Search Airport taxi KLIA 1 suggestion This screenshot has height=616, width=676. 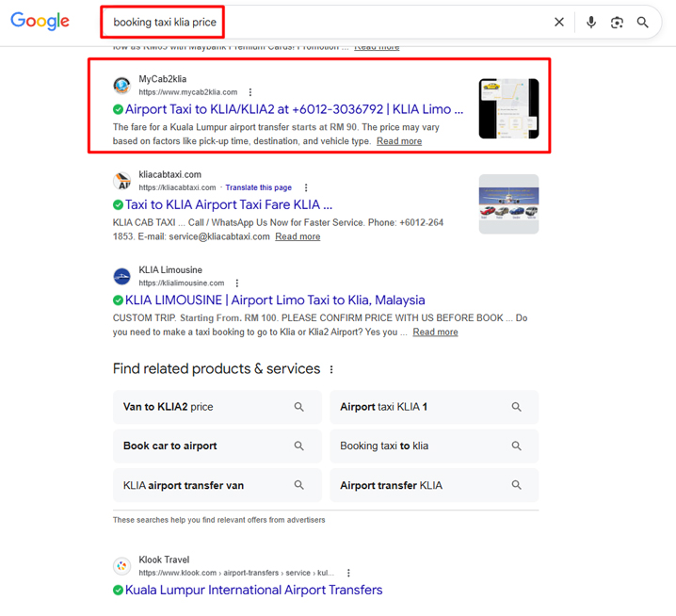coord(434,407)
